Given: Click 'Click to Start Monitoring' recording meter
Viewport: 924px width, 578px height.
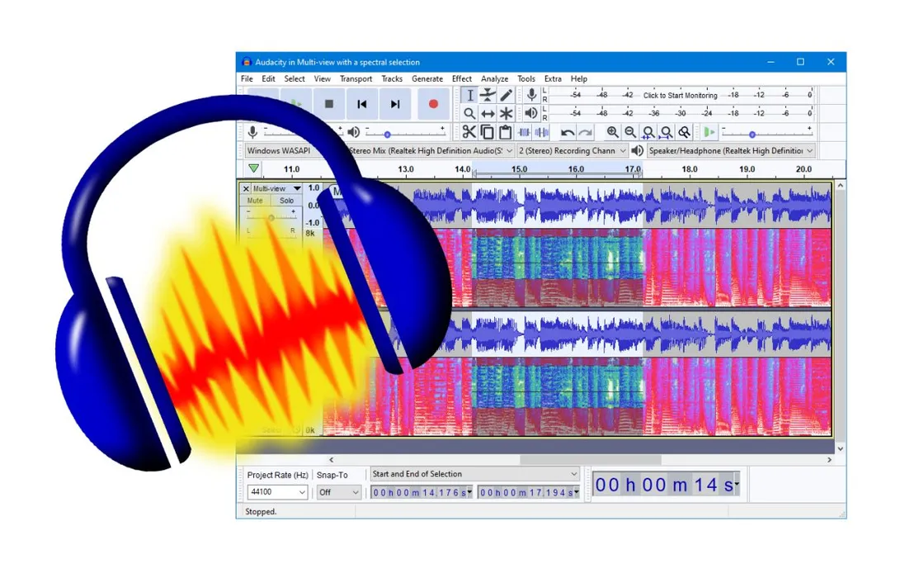Looking at the screenshot, I should [x=680, y=96].
